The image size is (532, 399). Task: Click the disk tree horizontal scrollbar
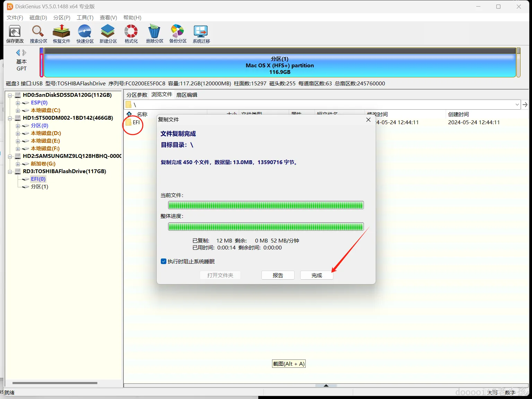coord(55,383)
